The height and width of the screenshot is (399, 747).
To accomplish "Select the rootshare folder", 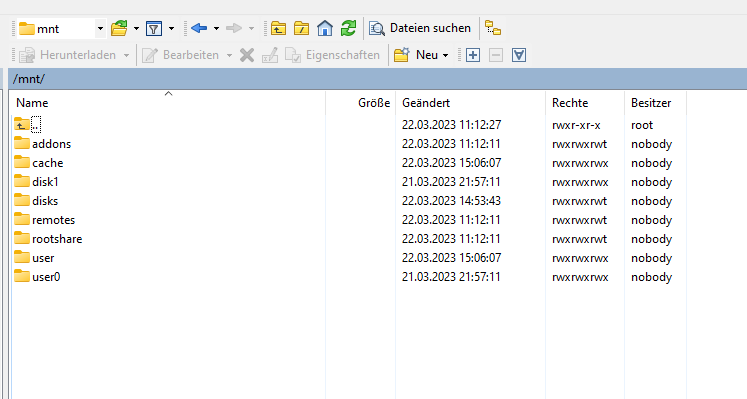I will (x=57, y=239).
